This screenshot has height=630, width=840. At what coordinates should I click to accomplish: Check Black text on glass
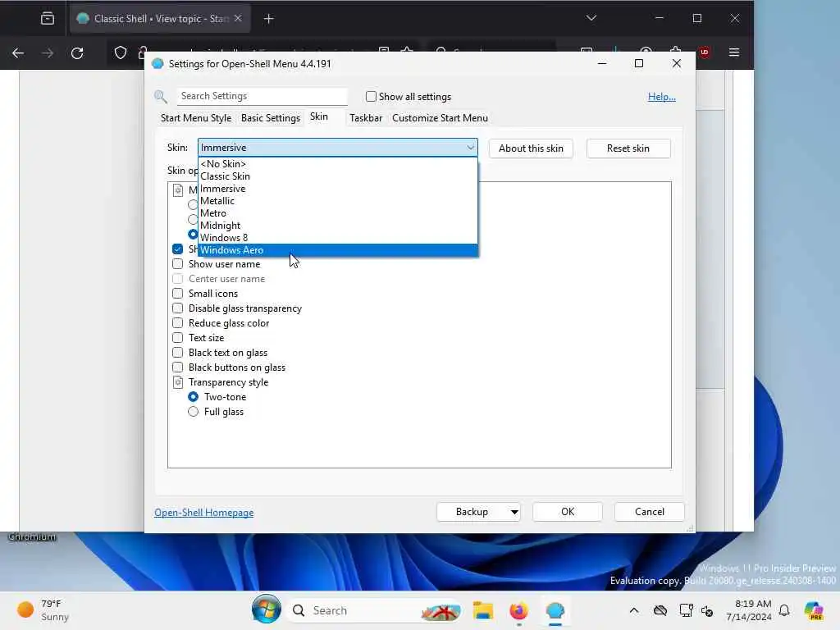178,353
